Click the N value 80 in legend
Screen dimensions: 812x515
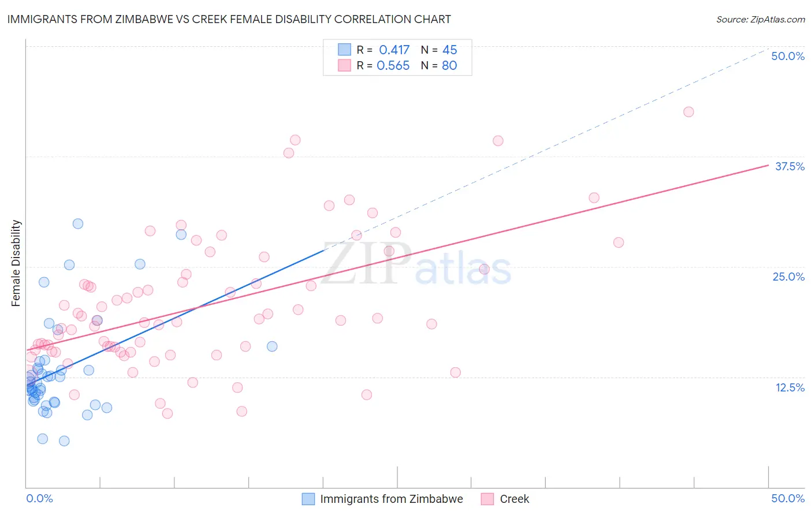pyautogui.click(x=449, y=65)
